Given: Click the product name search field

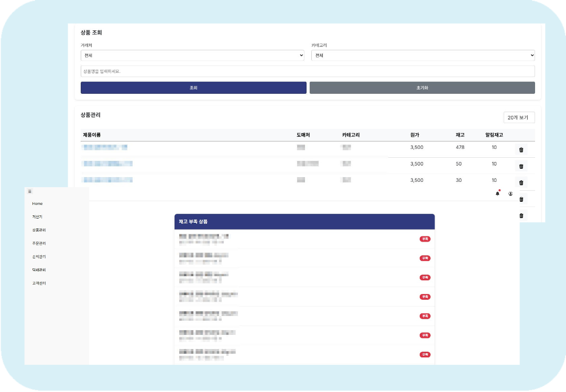Looking at the screenshot, I should (x=308, y=71).
